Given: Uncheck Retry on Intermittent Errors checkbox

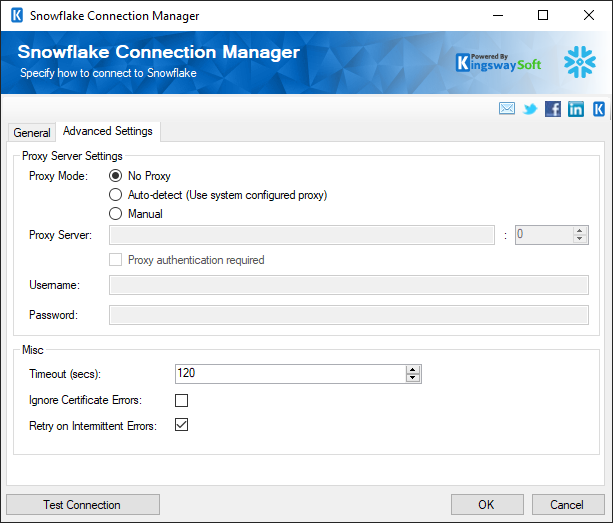Looking at the screenshot, I should point(181,424).
